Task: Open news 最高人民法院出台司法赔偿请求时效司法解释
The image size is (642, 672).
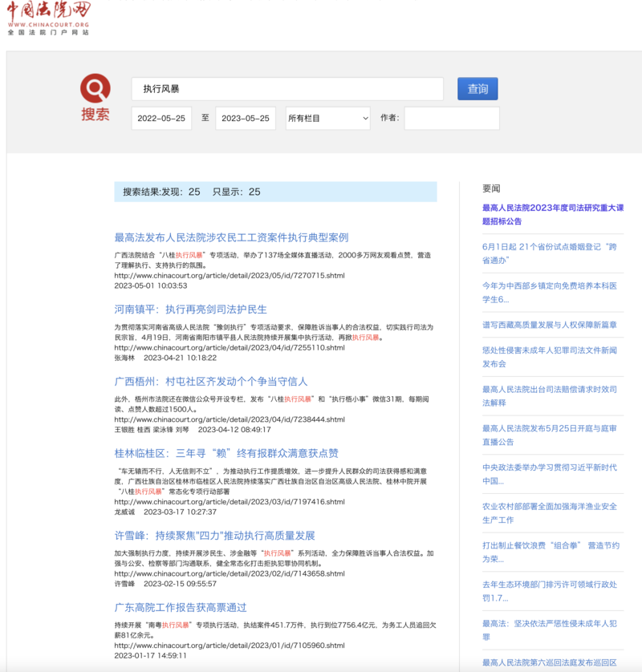Action: (550, 396)
